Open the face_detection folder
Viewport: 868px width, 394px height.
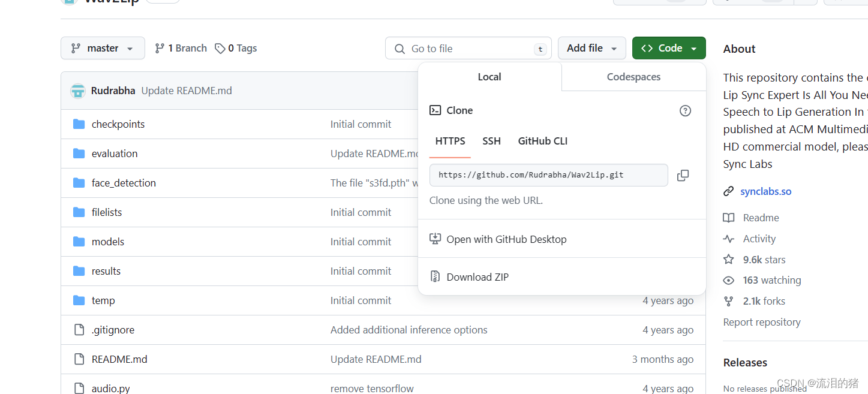point(124,183)
